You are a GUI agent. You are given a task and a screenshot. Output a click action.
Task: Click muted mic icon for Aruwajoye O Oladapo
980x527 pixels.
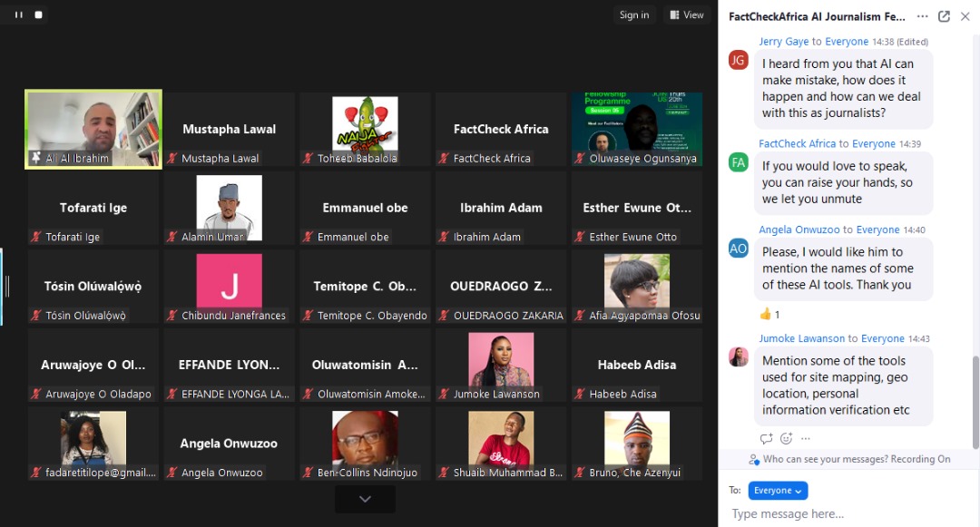point(36,395)
